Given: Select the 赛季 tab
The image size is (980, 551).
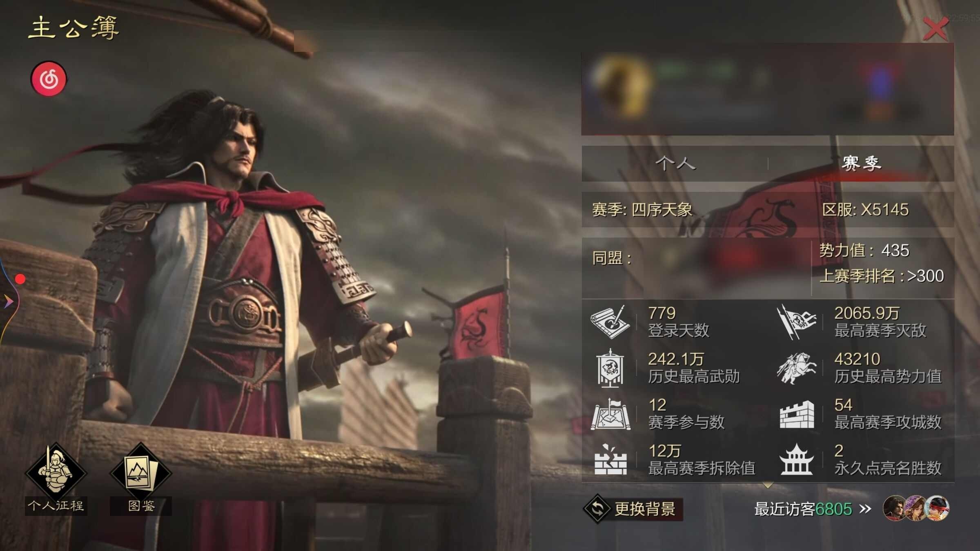Looking at the screenshot, I should tap(861, 164).
